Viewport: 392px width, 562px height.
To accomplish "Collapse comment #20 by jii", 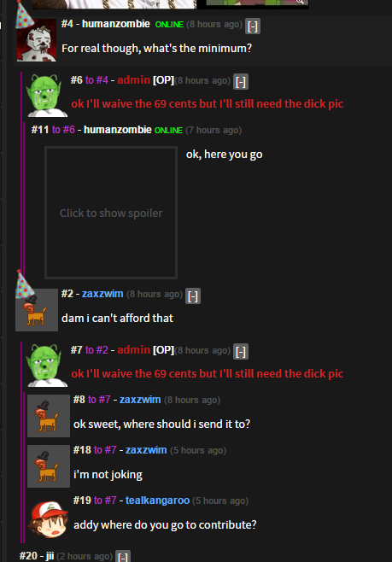I will click(x=123, y=557).
